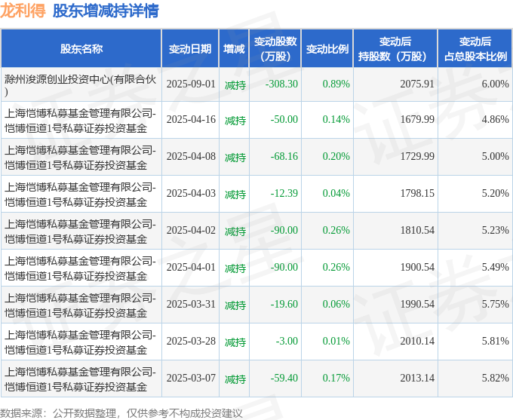This screenshot has width=513, height=420.
Task: Select the 变动股数(万股) column header
Action: tap(275, 49)
